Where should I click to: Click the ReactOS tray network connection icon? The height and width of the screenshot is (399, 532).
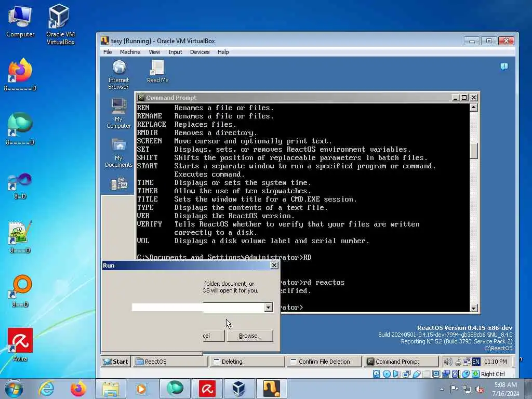coord(467,362)
